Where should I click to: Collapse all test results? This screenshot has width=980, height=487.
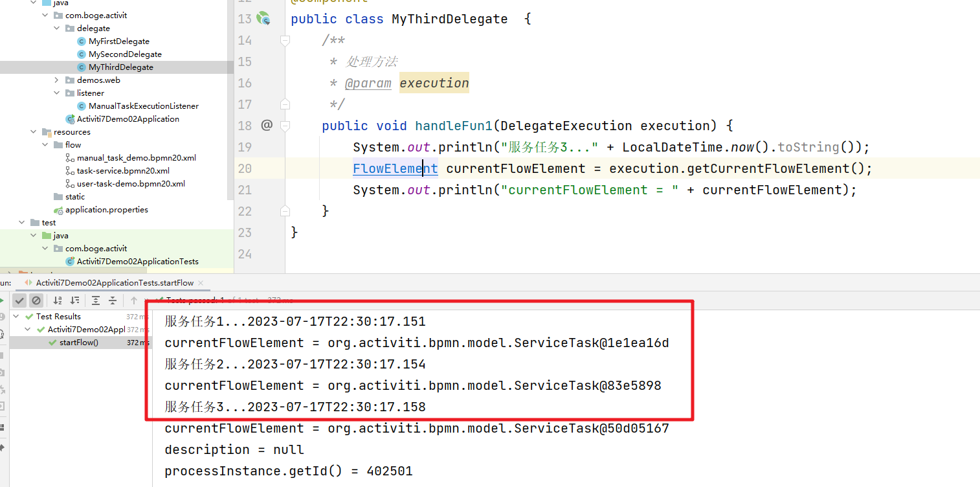[113, 300]
